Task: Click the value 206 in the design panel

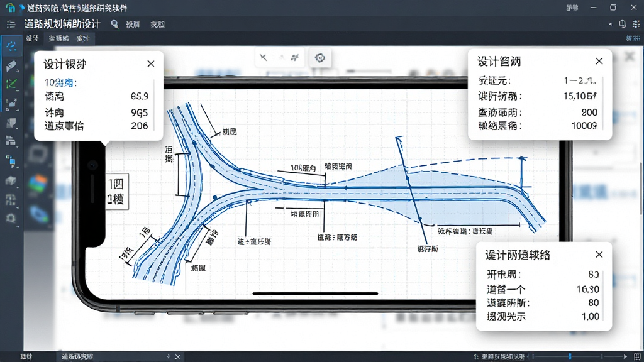Action: pos(139,126)
